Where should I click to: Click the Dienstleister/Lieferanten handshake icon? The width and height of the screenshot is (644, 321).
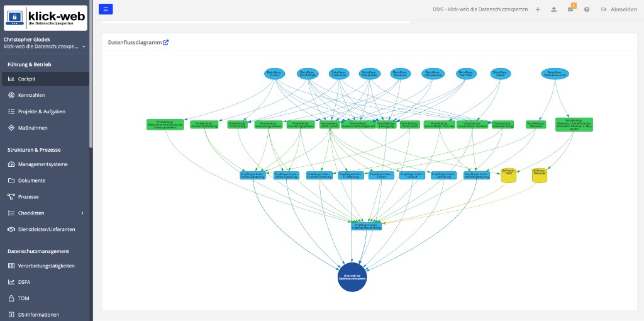click(11, 229)
